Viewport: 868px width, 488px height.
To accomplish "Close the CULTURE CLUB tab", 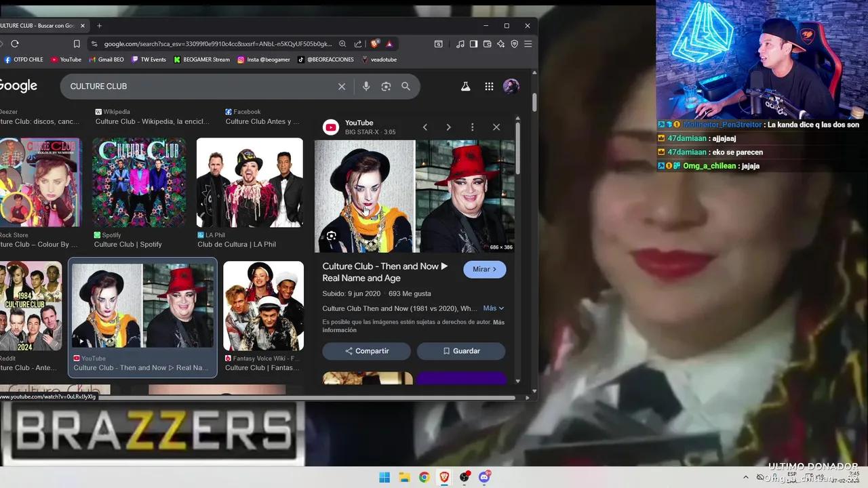I will [x=83, y=26].
